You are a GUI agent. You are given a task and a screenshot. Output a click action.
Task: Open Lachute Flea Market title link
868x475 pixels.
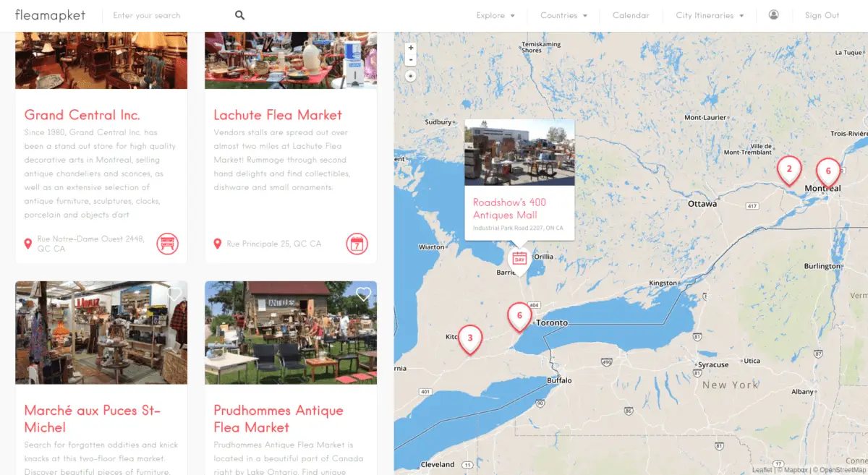pos(278,115)
